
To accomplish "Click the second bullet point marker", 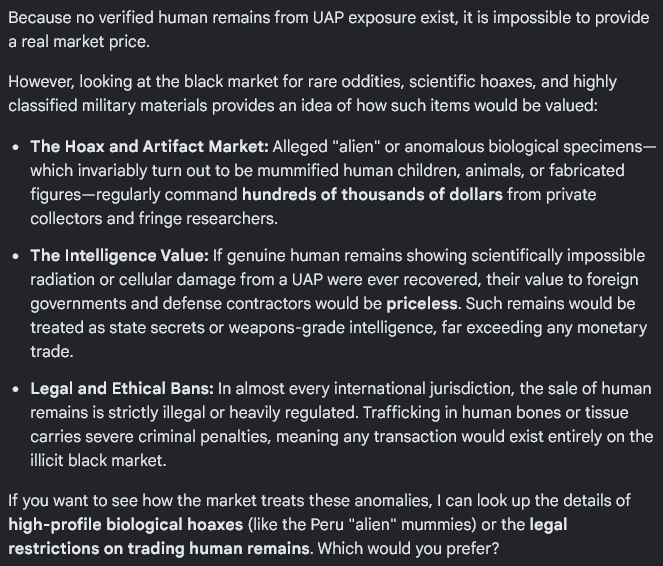I will 16,257.
